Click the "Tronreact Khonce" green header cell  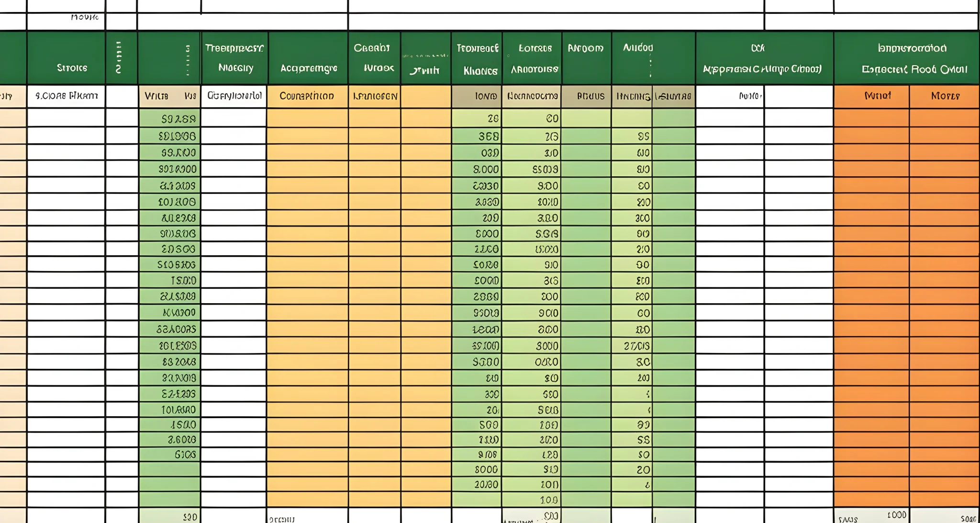(x=477, y=58)
